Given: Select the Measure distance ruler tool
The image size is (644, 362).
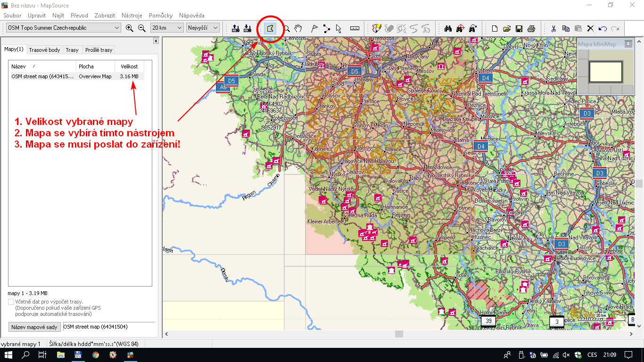Looking at the screenshot, I should pos(355,28).
